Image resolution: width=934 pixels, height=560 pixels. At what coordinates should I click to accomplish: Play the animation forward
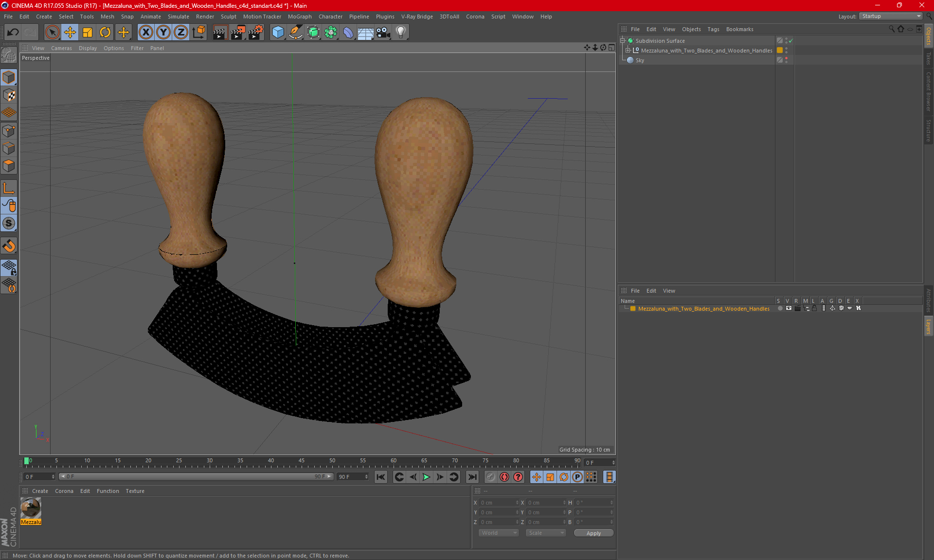pyautogui.click(x=426, y=477)
